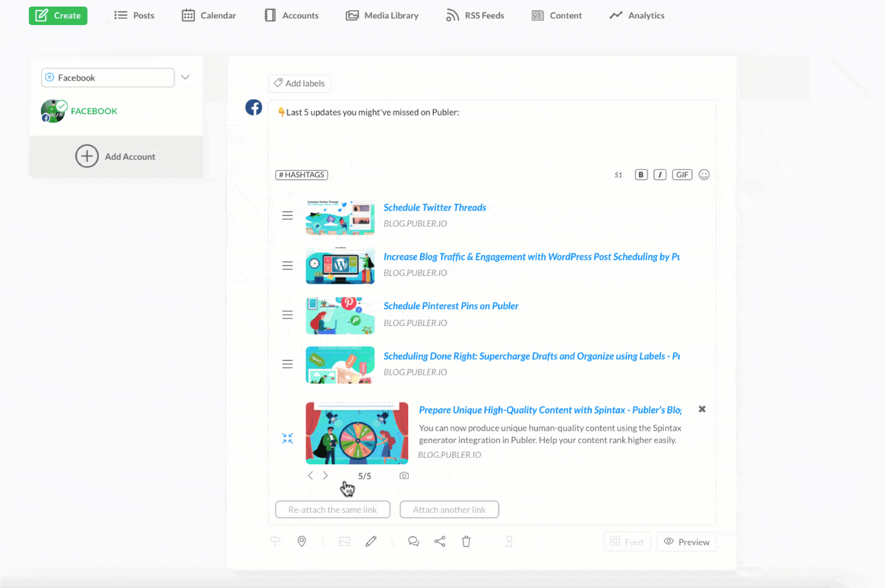Open Scheduling Done Right link

tap(531, 356)
